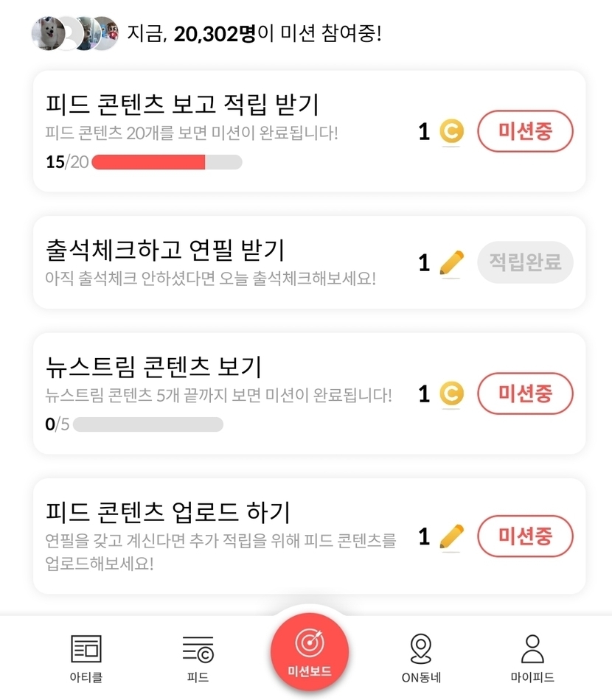The width and height of the screenshot is (612, 700).
Task: Click the 15/20 red progress bar
Action: (167, 162)
